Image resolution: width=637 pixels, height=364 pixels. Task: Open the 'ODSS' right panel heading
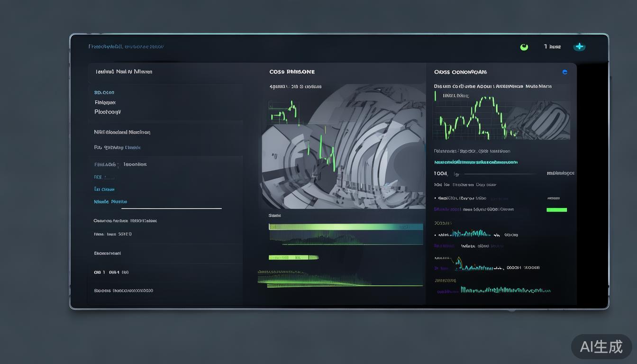click(x=460, y=72)
